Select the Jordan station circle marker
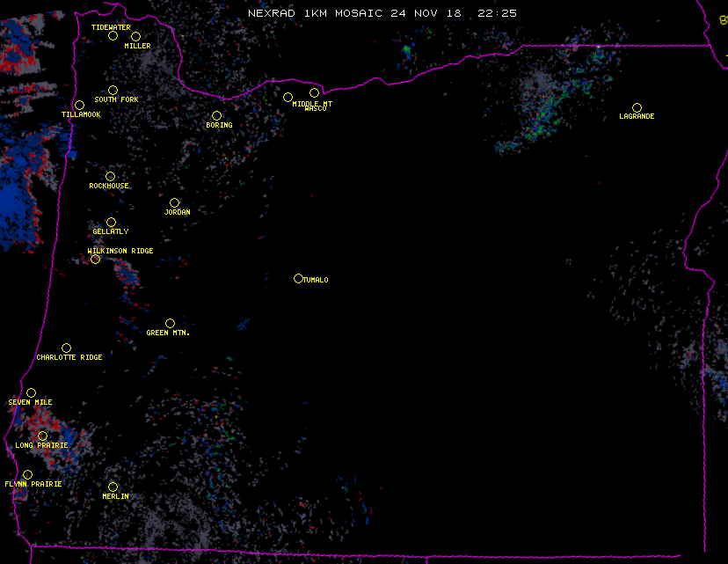 [174, 203]
